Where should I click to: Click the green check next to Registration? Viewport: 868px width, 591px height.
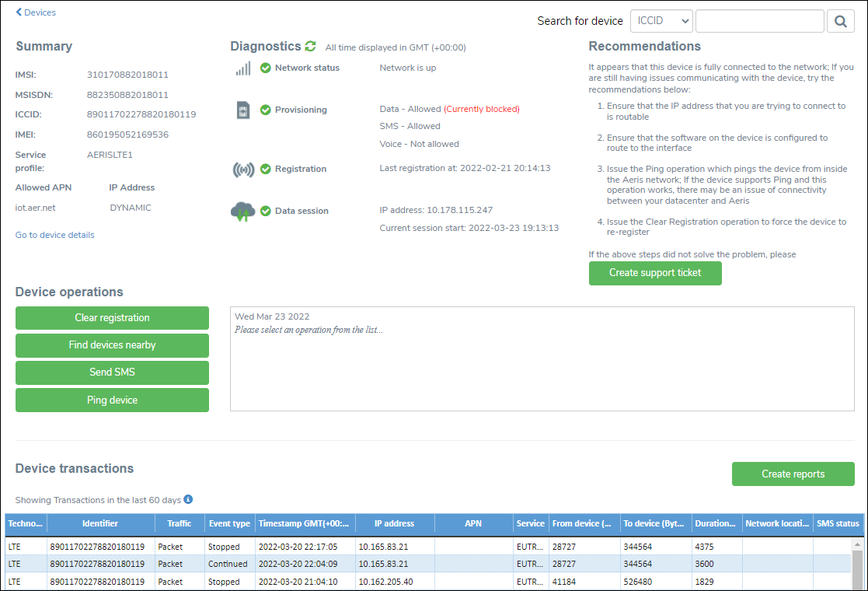266,169
